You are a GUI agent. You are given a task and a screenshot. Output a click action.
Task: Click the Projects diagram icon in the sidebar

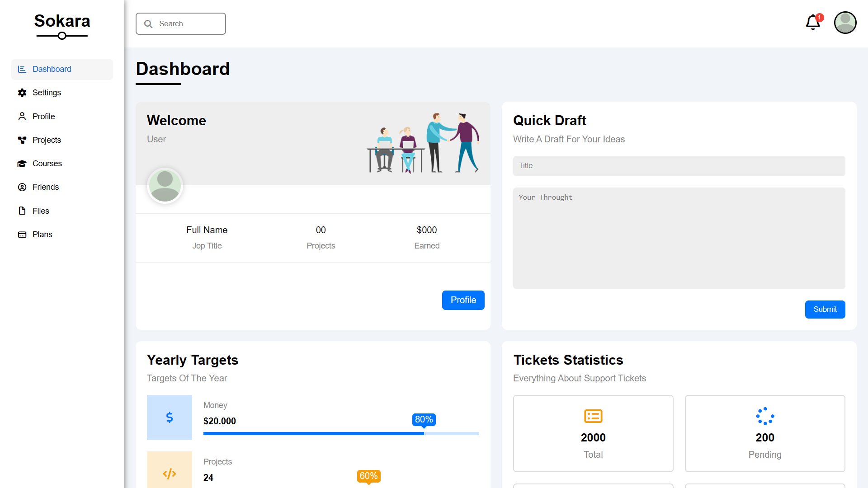click(22, 140)
